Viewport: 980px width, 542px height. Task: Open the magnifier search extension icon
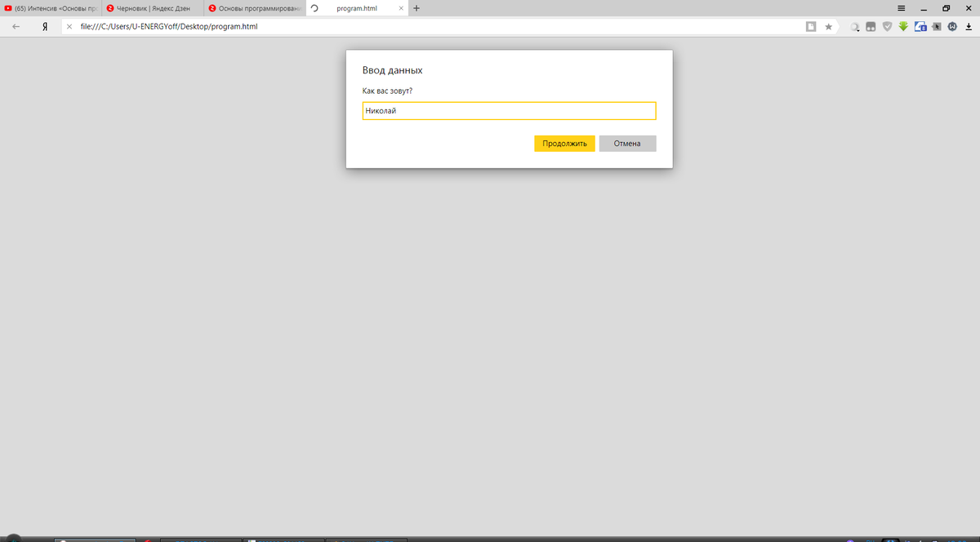(x=854, y=27)
